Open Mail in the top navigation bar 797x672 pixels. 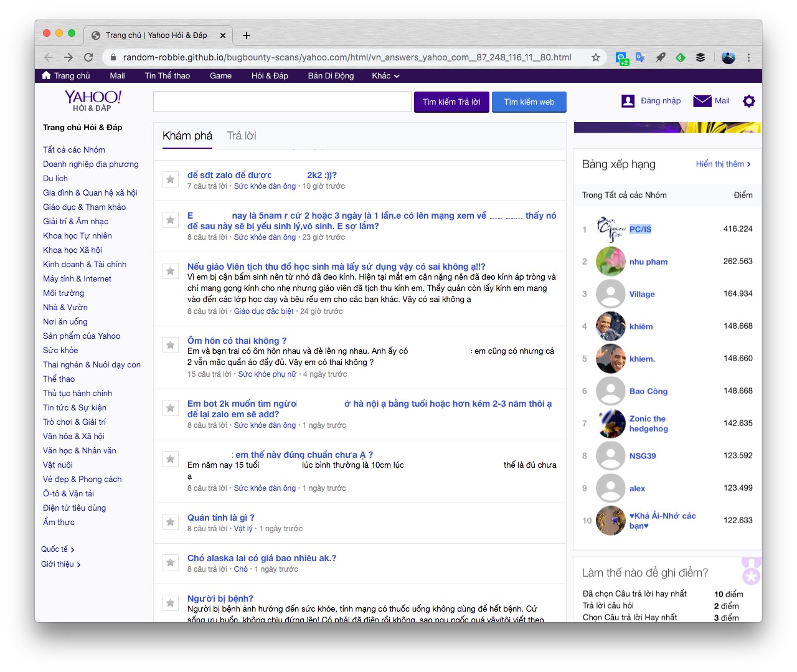coord(117,75)
